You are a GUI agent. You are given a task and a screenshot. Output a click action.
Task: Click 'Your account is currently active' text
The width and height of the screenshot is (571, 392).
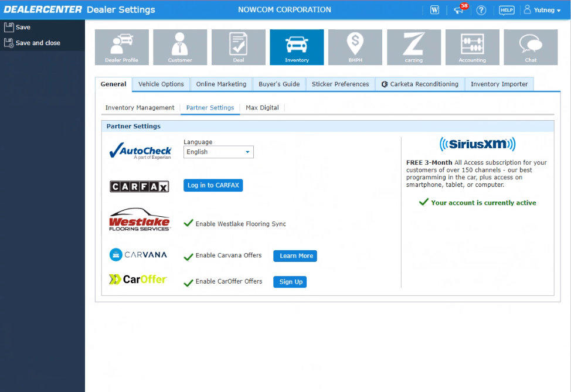(483, 203)
